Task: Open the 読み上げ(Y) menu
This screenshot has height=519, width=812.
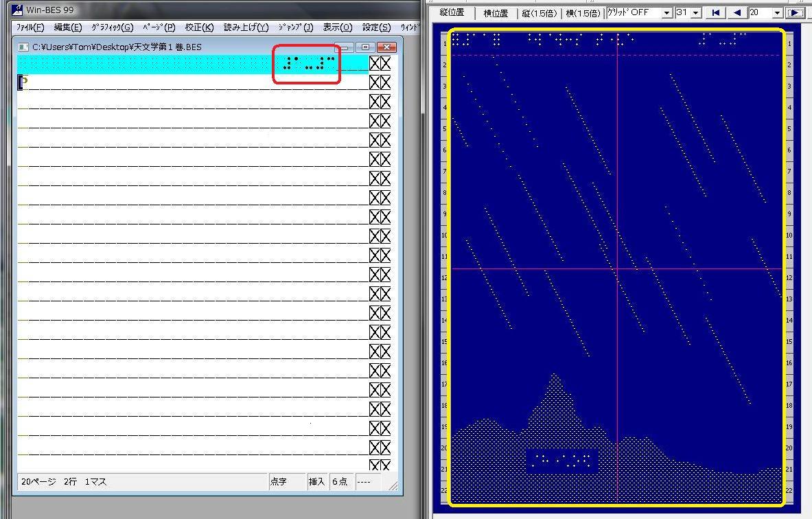Action: pos(246,27)
